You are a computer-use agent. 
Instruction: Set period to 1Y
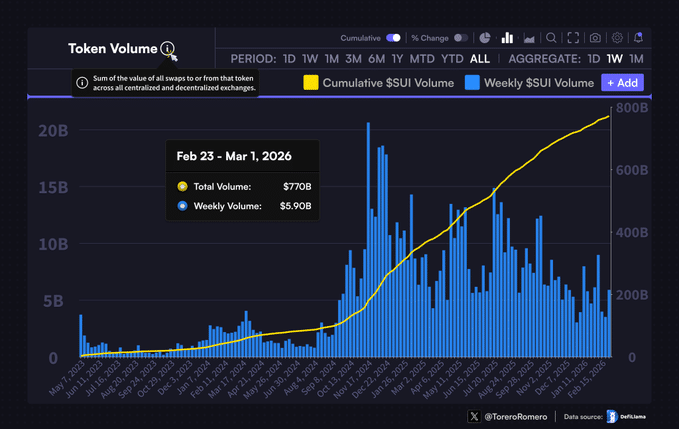click(398, 59)
